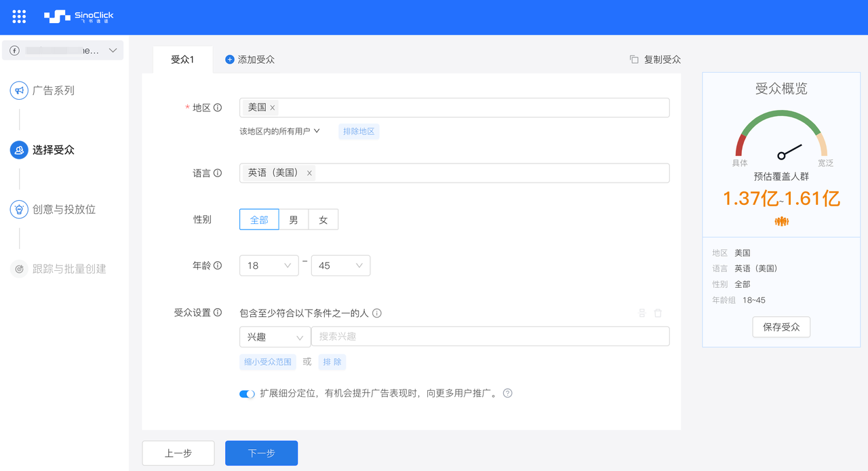This screenshot has width=868, height=471.
Task: Click the plus icon for 添加受众
Action: click(x=229, y=60)
